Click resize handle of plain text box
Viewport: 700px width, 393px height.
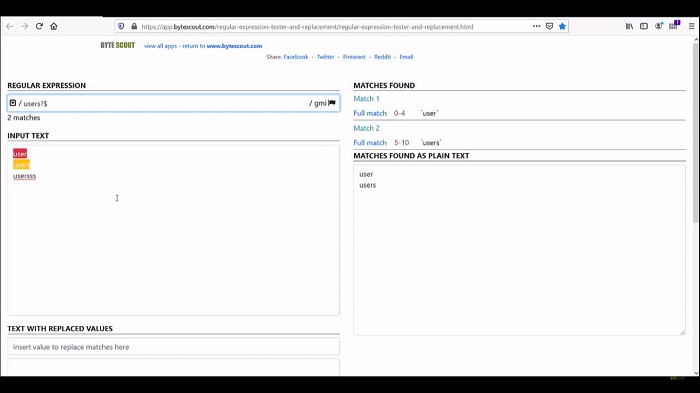point(682,332)
